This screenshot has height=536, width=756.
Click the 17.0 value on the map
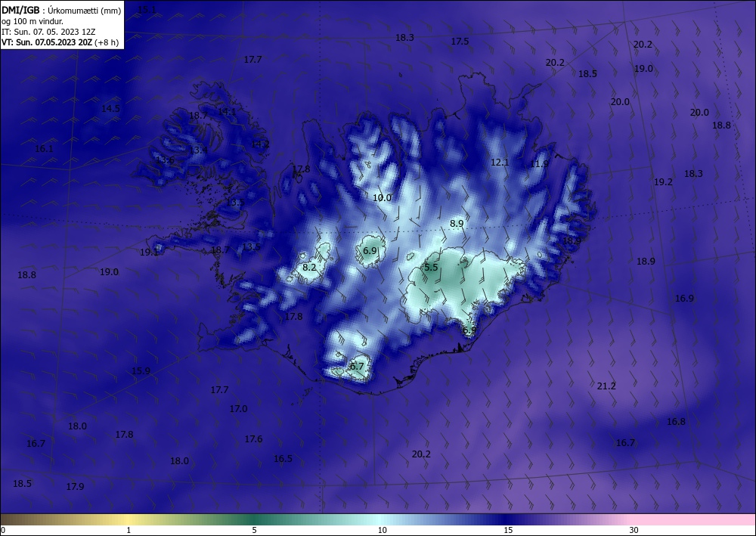(x=238, y=409)
